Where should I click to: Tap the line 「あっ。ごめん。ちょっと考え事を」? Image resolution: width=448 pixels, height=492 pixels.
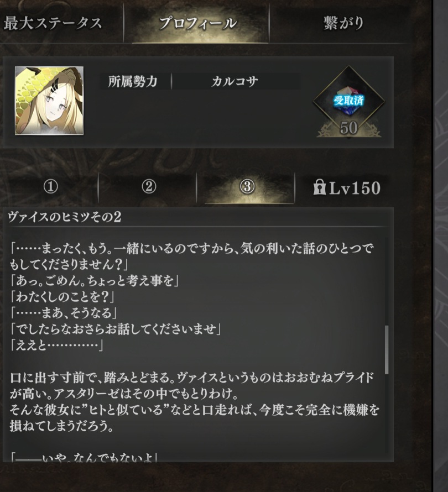[x=94, y=280]
